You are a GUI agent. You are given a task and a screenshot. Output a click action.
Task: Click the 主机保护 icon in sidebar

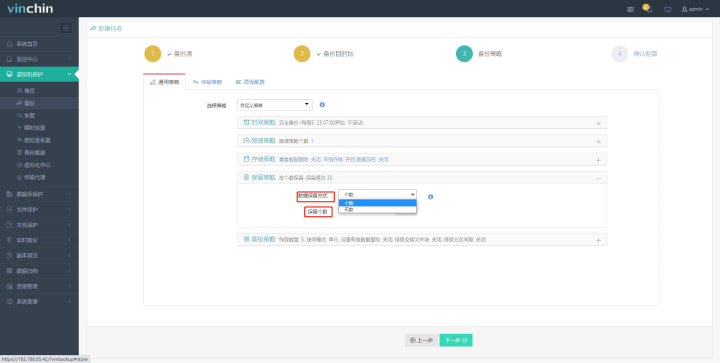coord(10,225)
